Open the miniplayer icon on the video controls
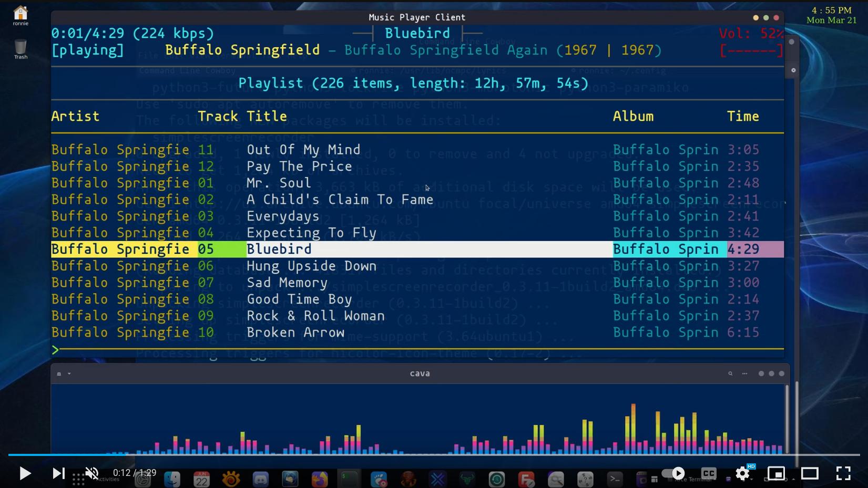This screenshot has height=488, width=868. 777,473
